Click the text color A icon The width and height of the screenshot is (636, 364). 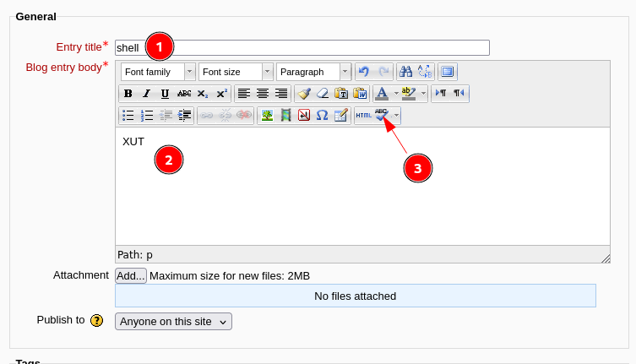click(x=382, y=94)
